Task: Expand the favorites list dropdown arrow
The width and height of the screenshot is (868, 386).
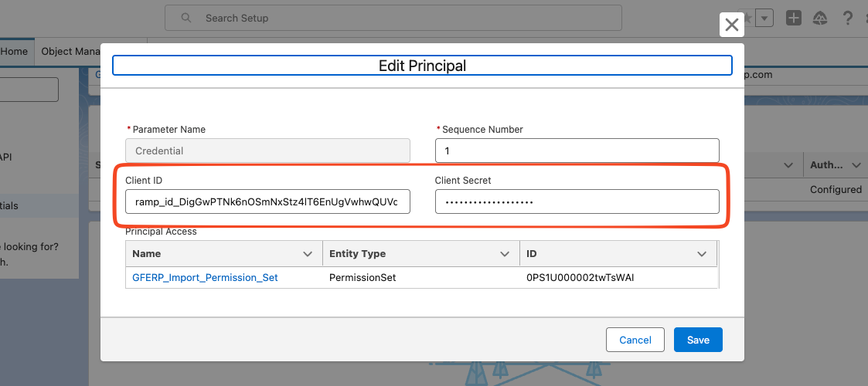Action: click(764, 19)
